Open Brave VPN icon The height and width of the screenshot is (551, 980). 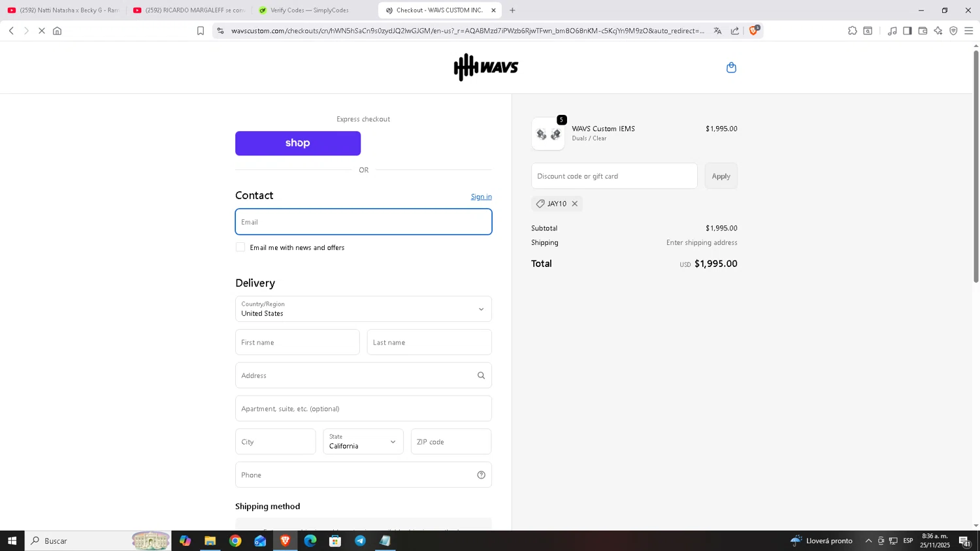[x=953, y=31]
